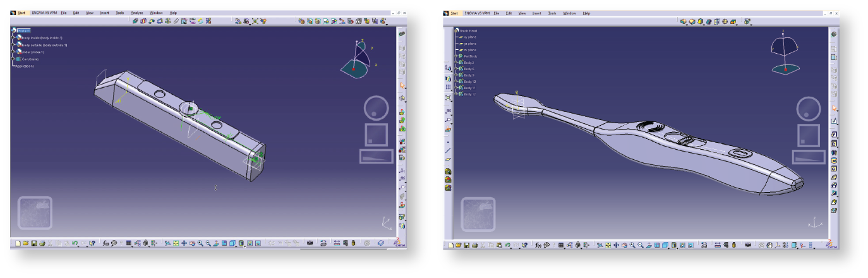
Task: Open ENOVIA V5 VPM menu in right window
Action: (x=477, y=13)
